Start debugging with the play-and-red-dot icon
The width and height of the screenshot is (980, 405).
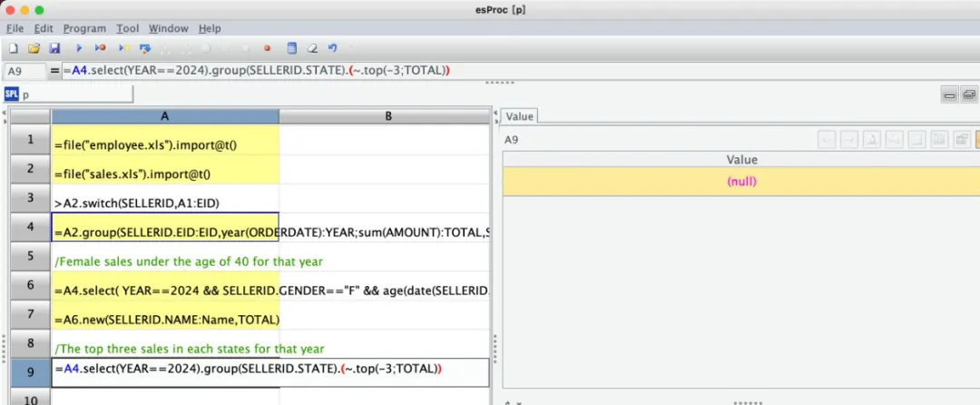[x=101, y=48]
